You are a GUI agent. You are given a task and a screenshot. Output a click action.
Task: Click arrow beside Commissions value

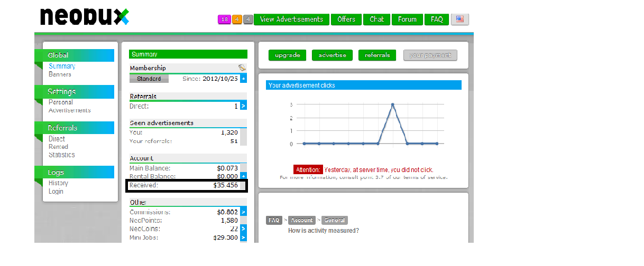tap(243, 212)
